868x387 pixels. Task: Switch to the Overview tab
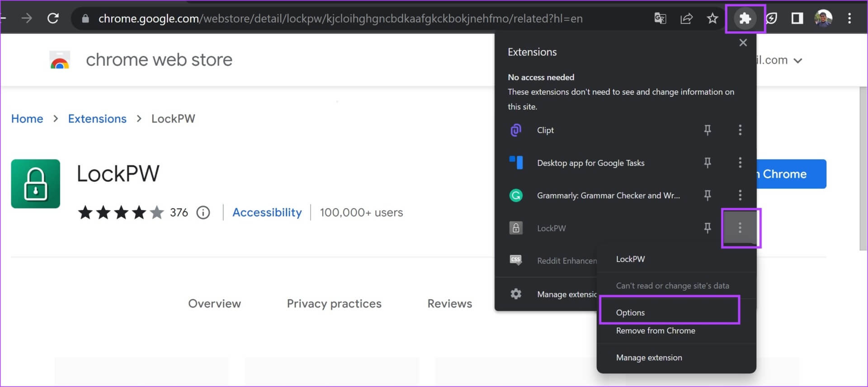pyautogui.click(x=214, y=303)
